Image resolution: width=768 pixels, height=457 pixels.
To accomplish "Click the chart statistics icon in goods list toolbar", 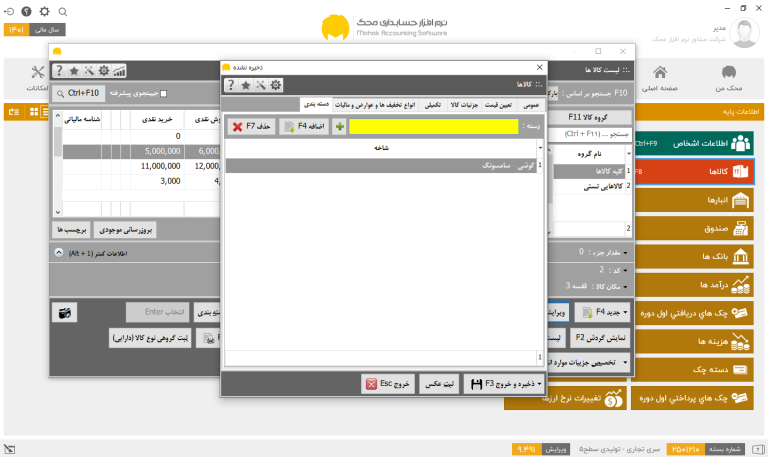I will click(x=119, y=71).
